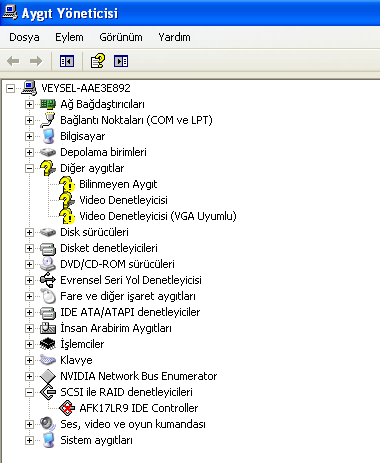The image size is (380, 463).
Task: Collapse the Diğer aygıtlar node
Action: (29, 168)
